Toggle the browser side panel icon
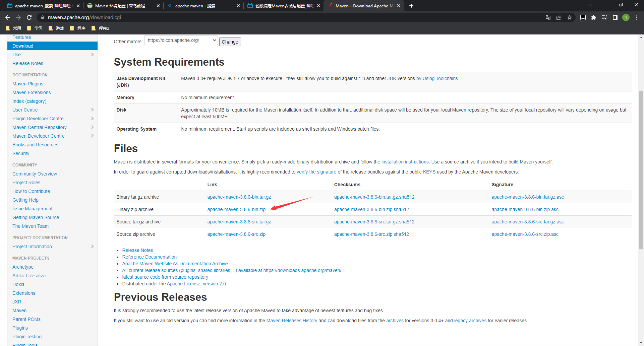 pyautogui.click(x=615, y=17)
